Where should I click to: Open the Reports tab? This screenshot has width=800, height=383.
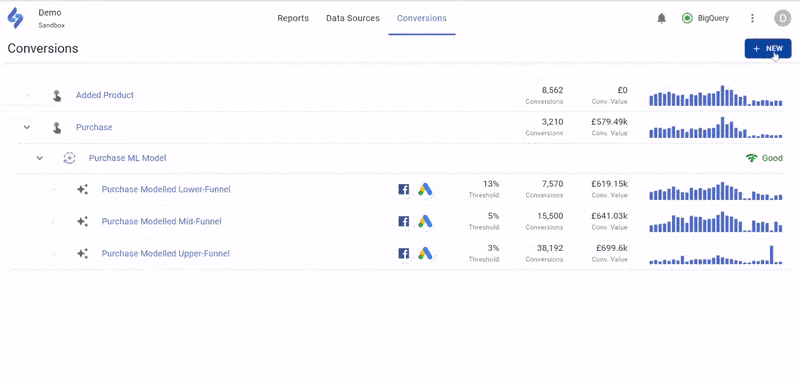[293, 18]
